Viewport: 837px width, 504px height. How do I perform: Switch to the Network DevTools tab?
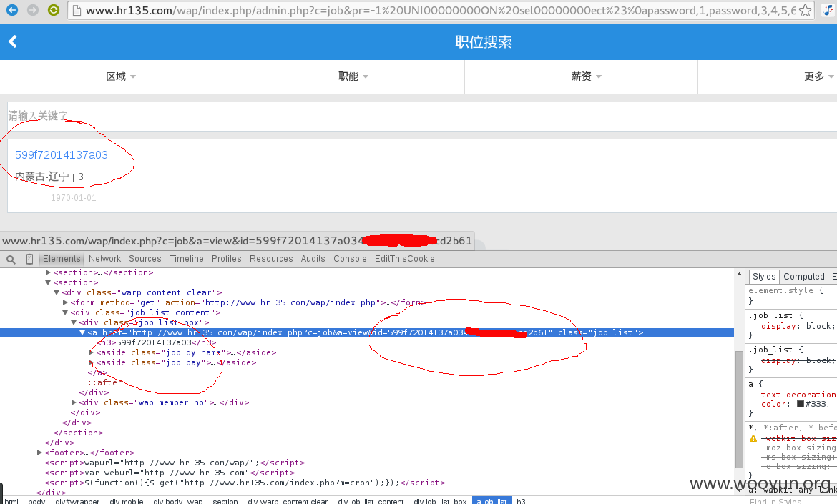coord(104,259)
